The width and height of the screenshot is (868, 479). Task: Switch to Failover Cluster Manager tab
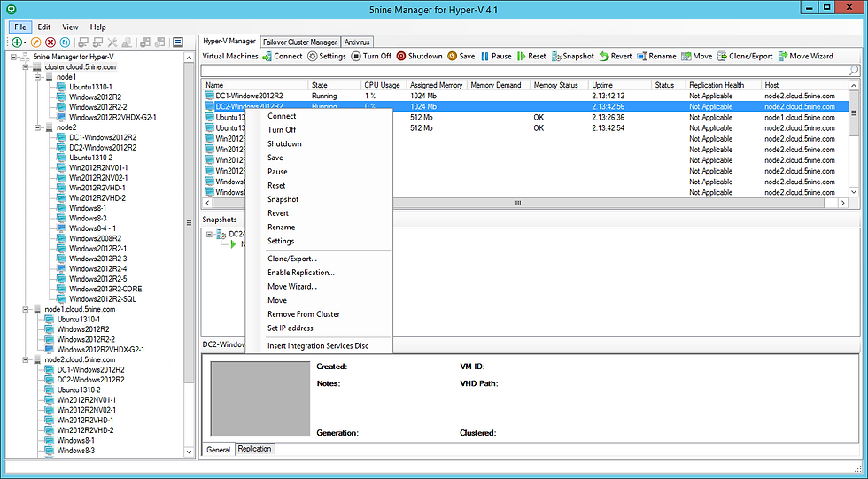tap(300, 42)
